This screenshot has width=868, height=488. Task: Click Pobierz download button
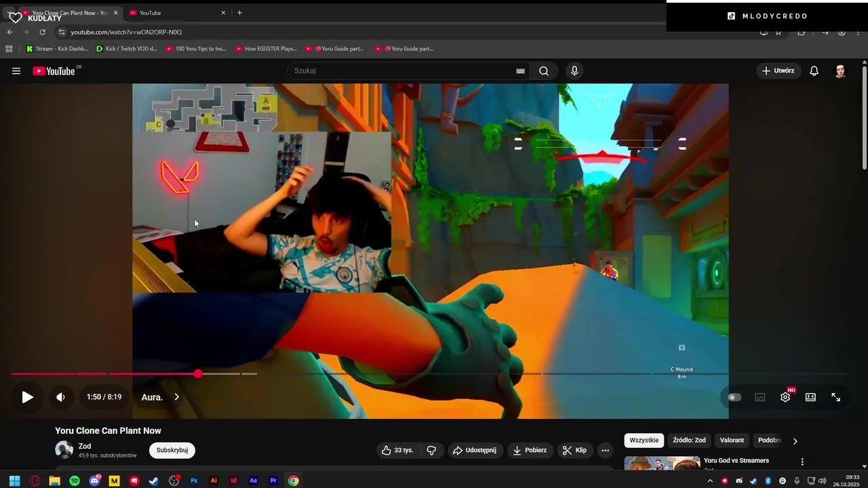click(530, 450)
